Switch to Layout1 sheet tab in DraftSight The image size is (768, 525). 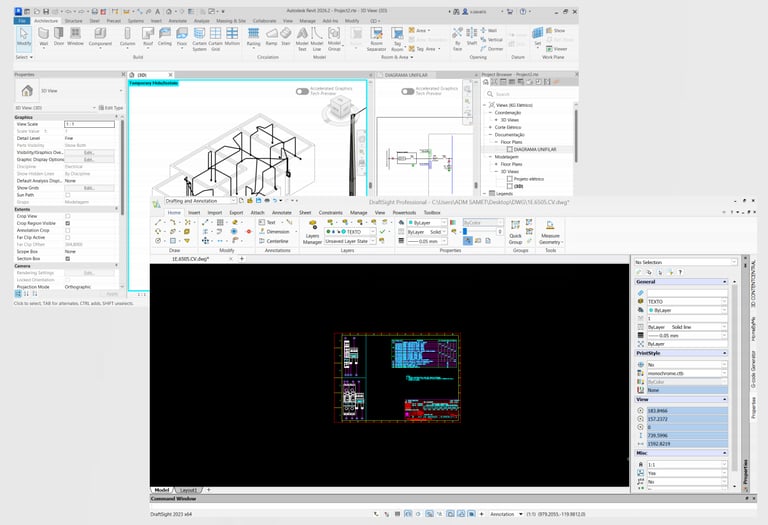[189, 490]
